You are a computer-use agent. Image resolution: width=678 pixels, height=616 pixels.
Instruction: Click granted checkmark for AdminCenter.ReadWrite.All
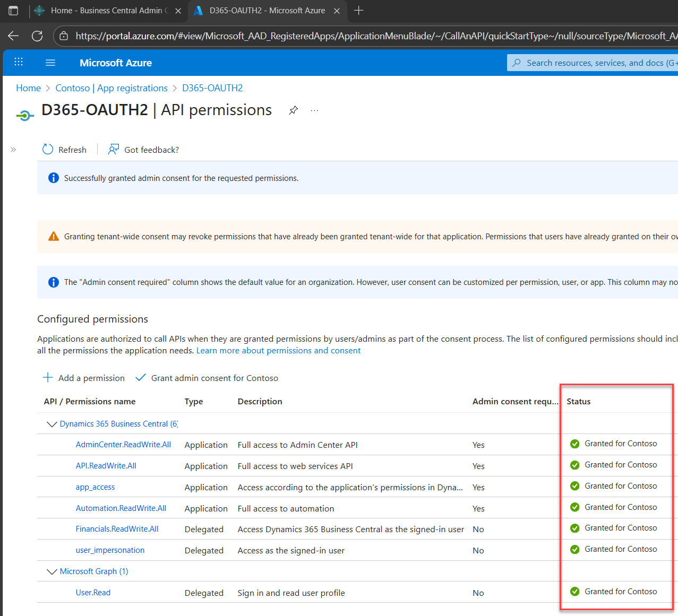click(x=574, y=444)
